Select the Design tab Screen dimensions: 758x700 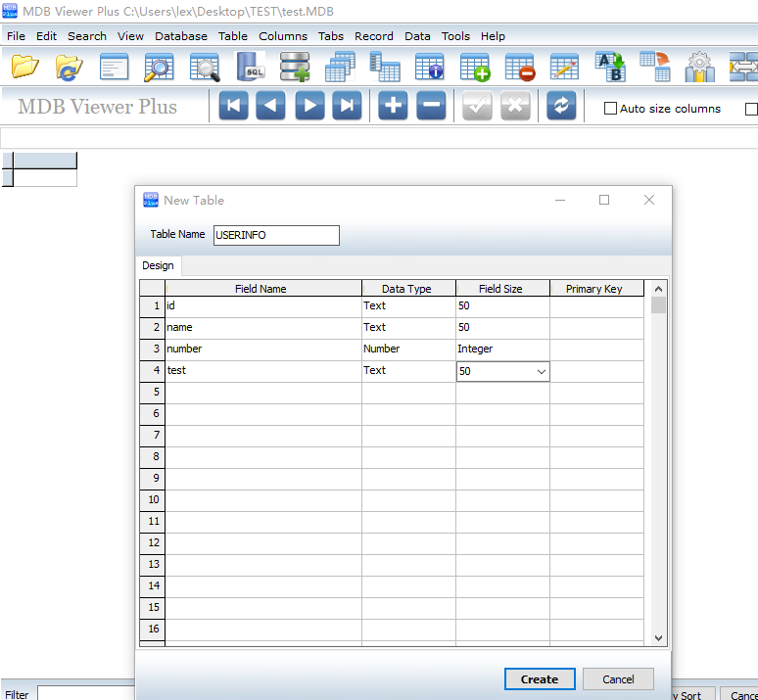[158, 265]
